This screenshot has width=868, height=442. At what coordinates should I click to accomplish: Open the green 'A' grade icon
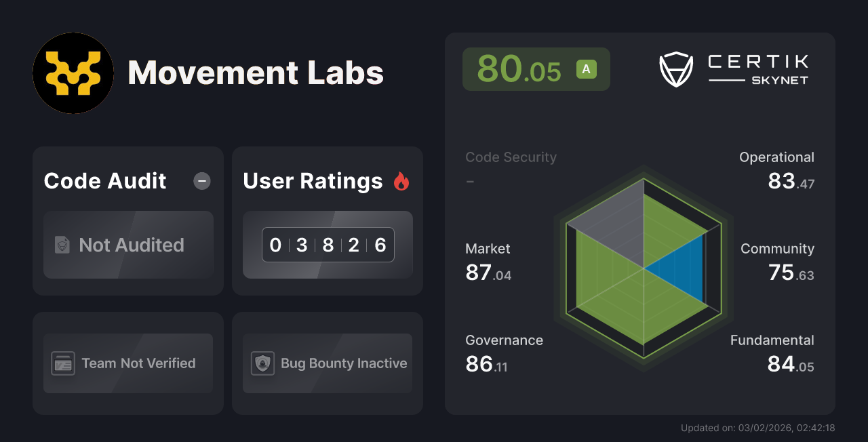(x=586, y=68)
